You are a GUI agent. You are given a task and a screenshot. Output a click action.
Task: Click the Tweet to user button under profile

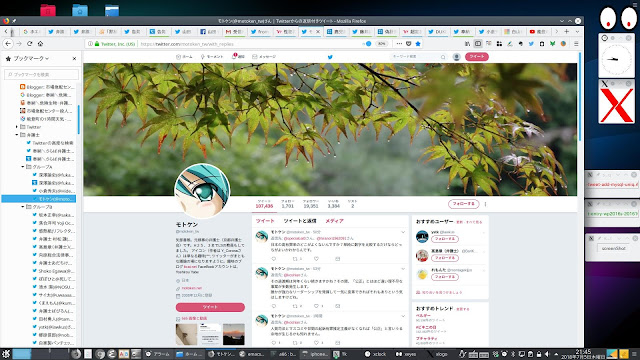coord(210,307)
